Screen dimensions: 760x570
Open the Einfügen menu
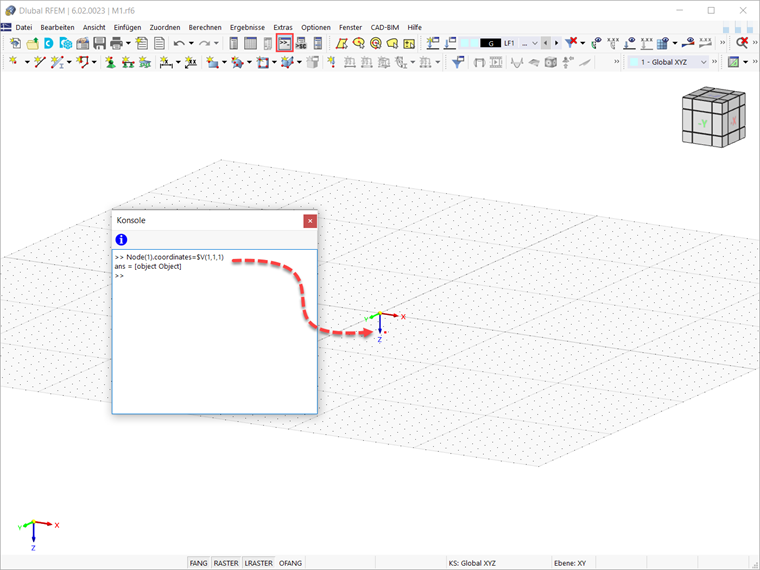127,28
